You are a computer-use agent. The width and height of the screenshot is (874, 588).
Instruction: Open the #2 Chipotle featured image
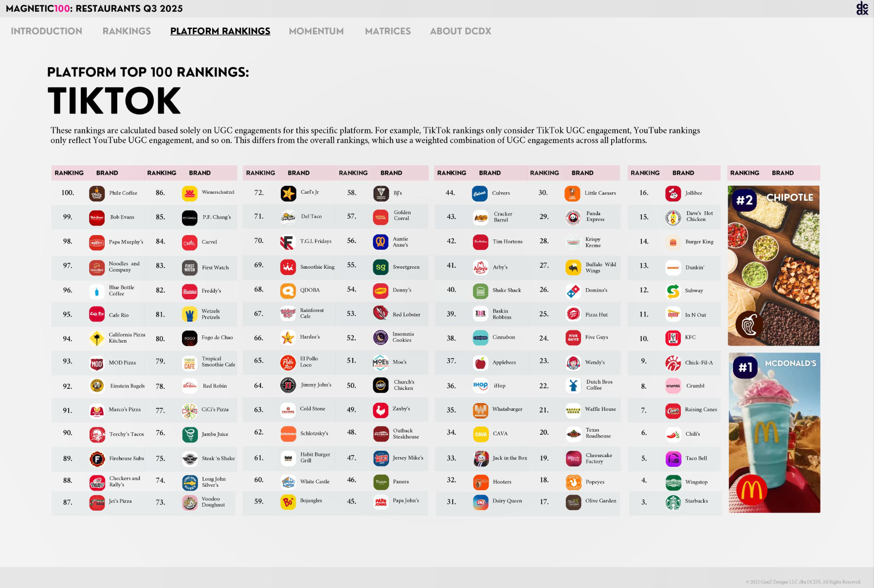(x=774, y=266)
